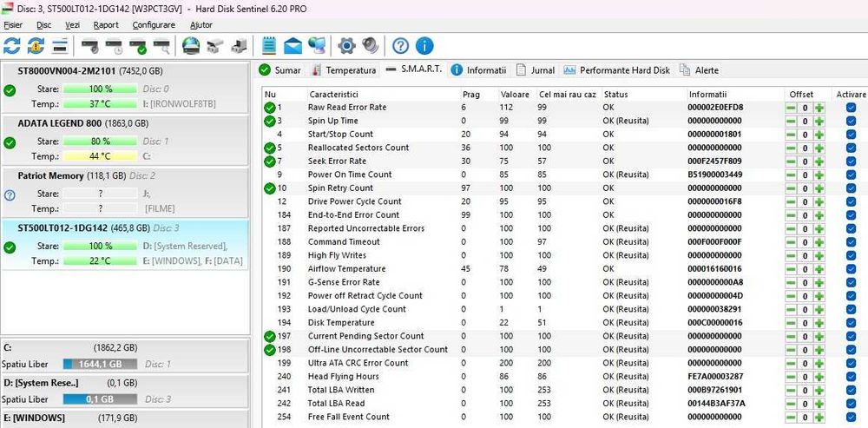This screenshot has height=428, width=868.
Task: Increase offset for Raw Read Error Rate
Action: pos(819,108)
